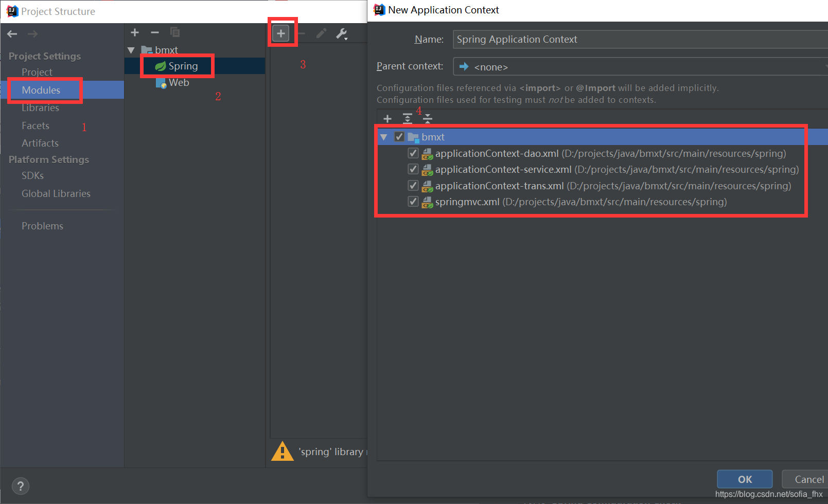Click the applicationContext-dao.xml file icon
Viewport: 828px width, 504px height.
click(427, 154)
